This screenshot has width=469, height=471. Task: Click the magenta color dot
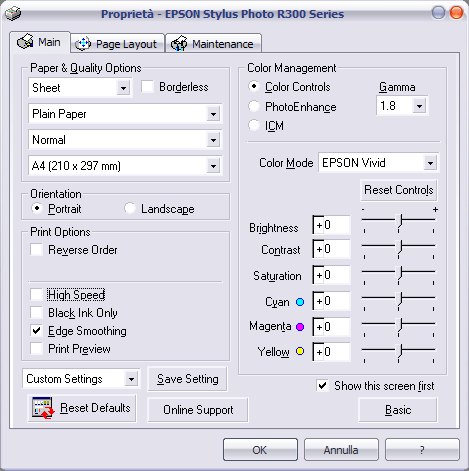pyautogui.click(x=300, y=327)
